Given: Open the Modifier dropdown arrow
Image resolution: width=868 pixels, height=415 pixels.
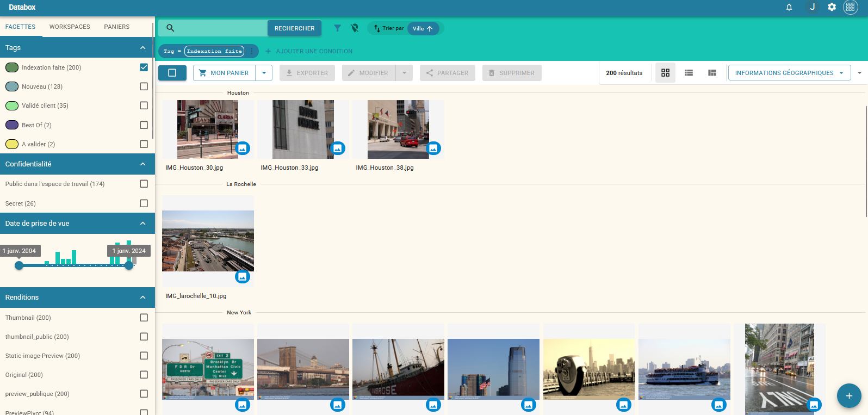Looking at the screenshot, I should click(x=404, y=73).
